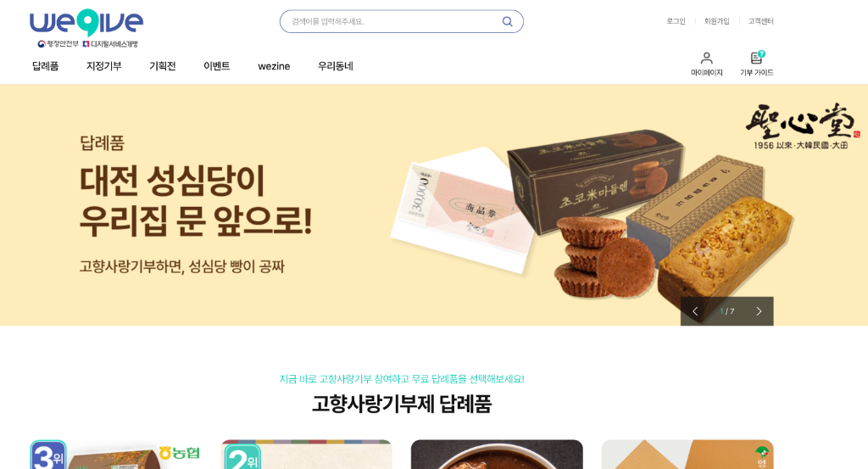
Task: Click the 회원가입 link
Action: click(717, 21)
